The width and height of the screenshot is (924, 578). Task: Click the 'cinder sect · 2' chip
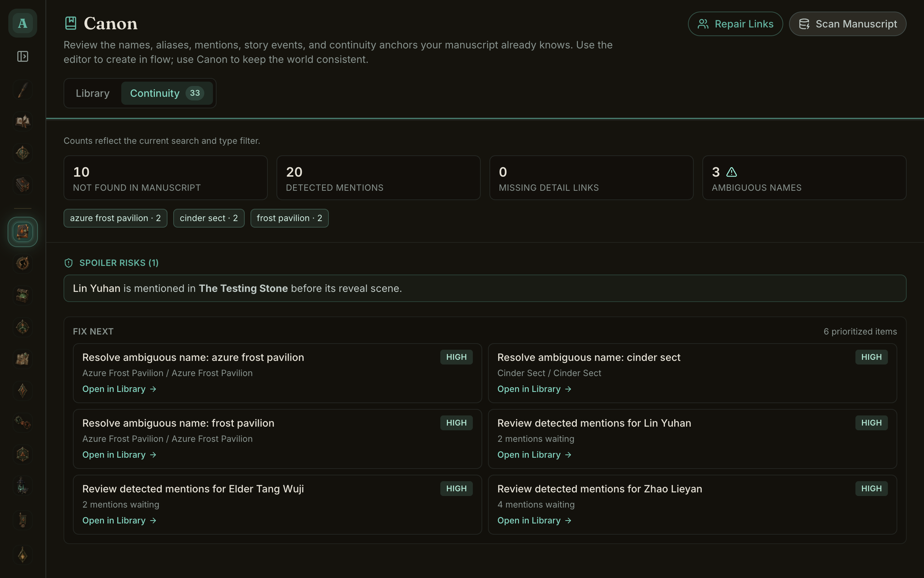[x=209, y=218]
